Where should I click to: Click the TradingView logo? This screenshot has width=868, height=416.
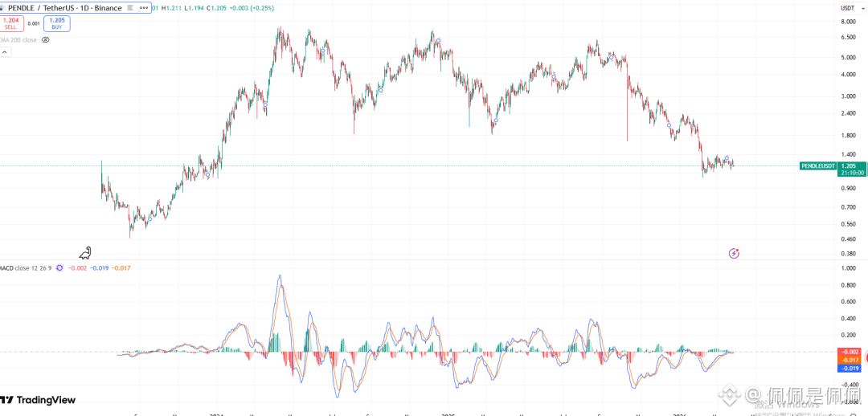(38, 400)
